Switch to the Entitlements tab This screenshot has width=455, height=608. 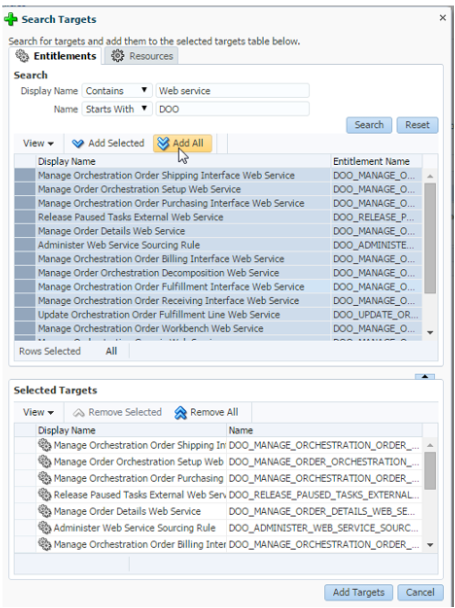coord(57,56)
